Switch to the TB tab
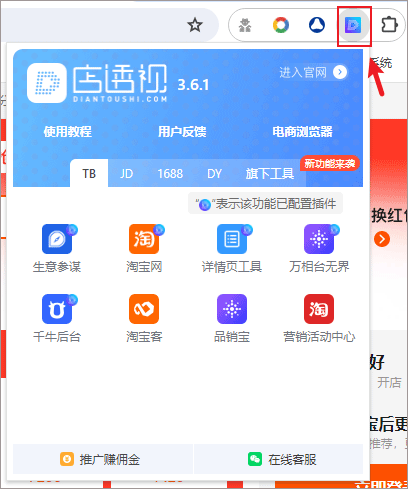 coord(89,173)
